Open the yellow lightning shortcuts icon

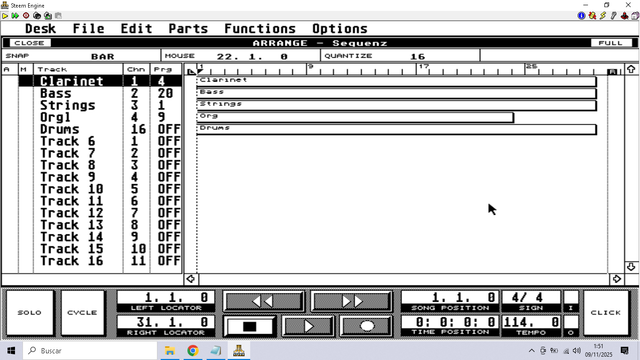tap(603, 16)
